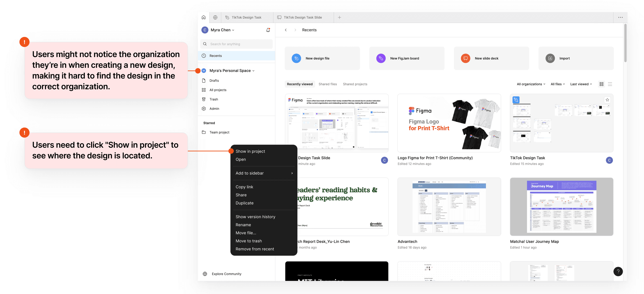Select Show in project menu item
The image size is (644, 294).
click(250, 151)
